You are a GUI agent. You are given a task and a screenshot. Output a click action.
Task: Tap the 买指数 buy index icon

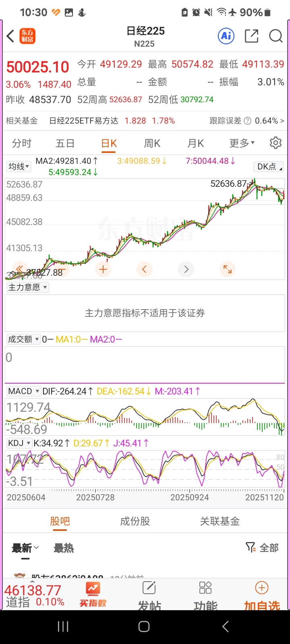click(x=93, y=594)
